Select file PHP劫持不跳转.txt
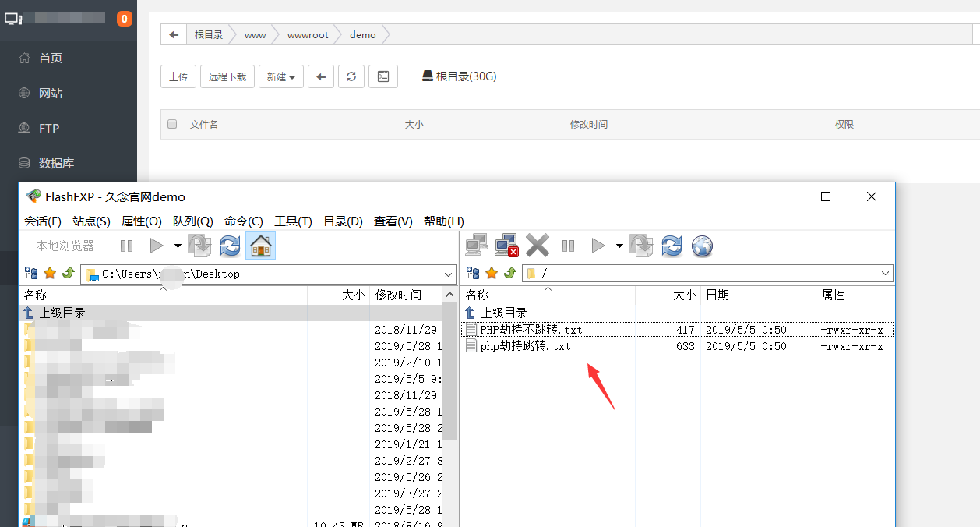 click(678, 330)
